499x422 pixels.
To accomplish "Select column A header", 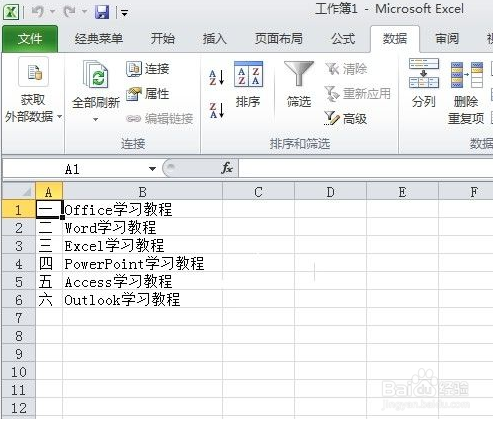I will 49,191.
